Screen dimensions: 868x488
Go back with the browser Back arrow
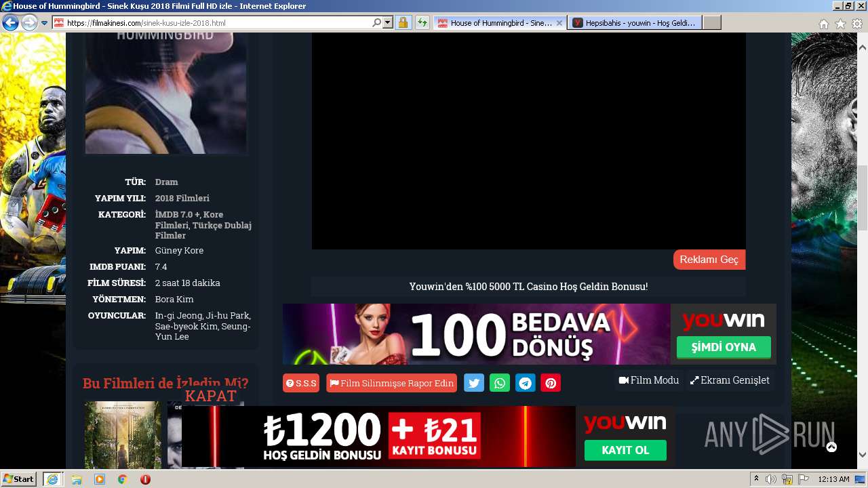(x=10, y=23)
